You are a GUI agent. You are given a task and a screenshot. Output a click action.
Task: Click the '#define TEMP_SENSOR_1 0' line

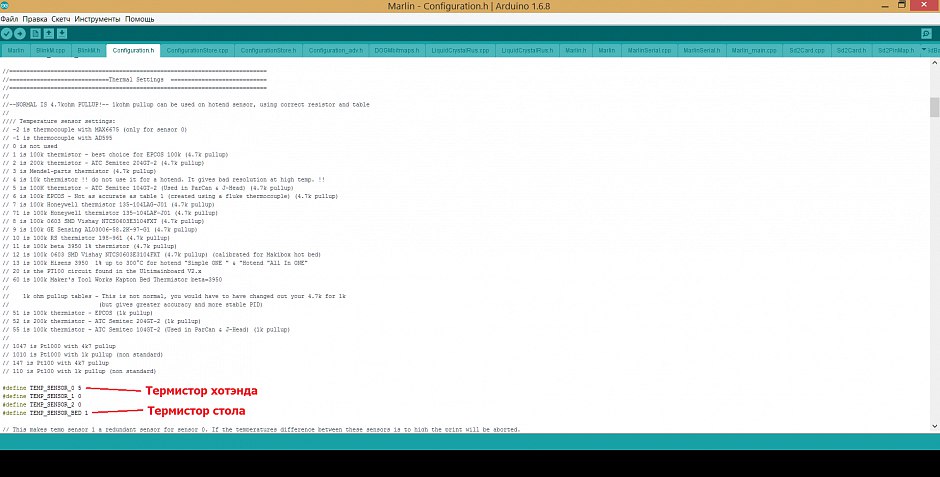(x=42, y=396)
